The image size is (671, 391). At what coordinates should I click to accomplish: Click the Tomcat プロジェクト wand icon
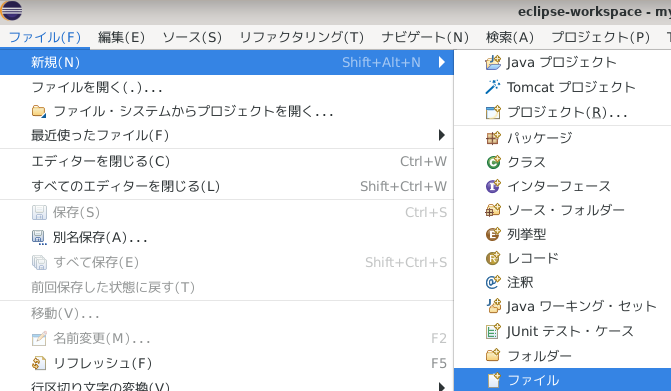pos(493,87)
